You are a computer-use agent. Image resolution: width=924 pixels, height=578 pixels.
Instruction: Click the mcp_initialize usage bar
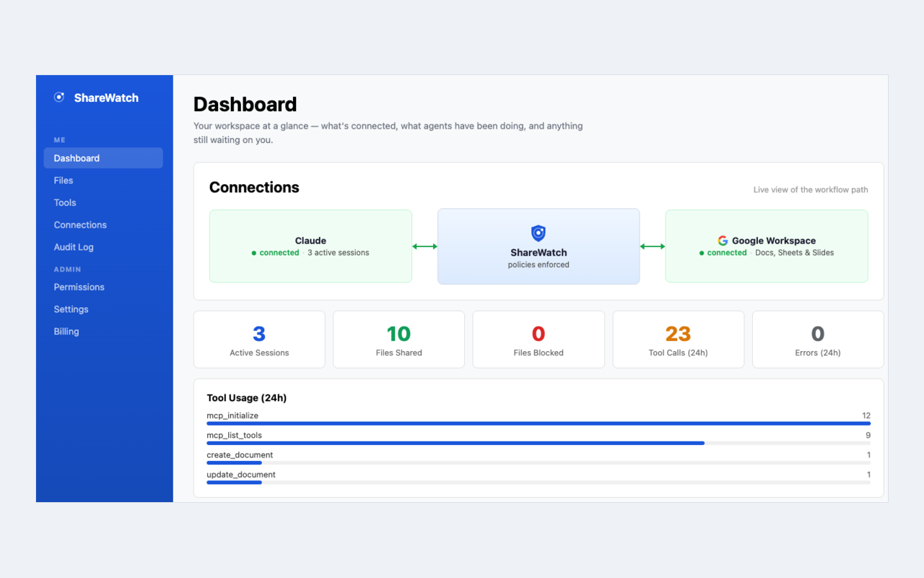(539, 423)
